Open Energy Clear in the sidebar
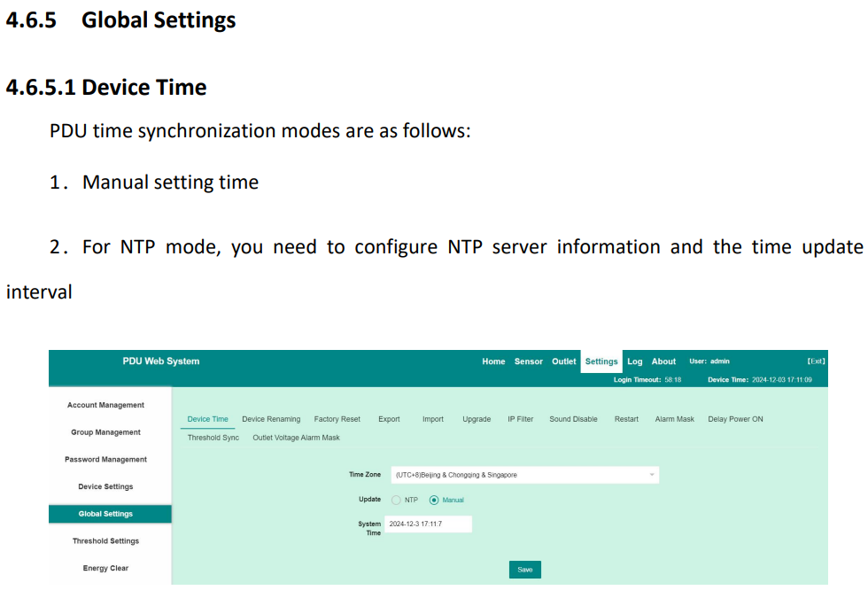The image size is (868, 598). [x=105, y=568]
